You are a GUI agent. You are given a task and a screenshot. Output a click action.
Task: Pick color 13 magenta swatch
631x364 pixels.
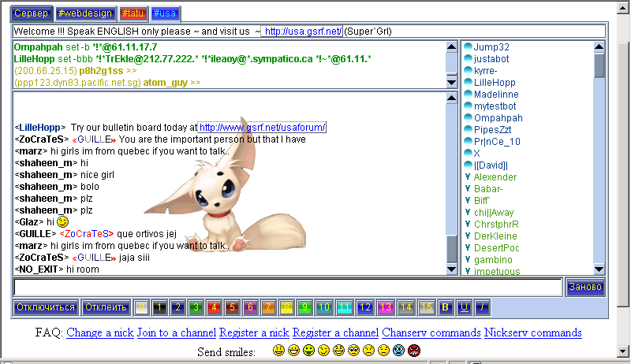(385, 307)
